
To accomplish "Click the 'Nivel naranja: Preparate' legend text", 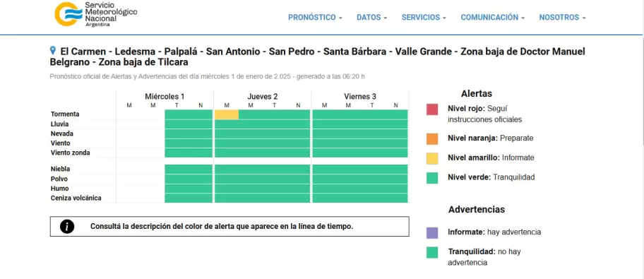I will [490, 138].
